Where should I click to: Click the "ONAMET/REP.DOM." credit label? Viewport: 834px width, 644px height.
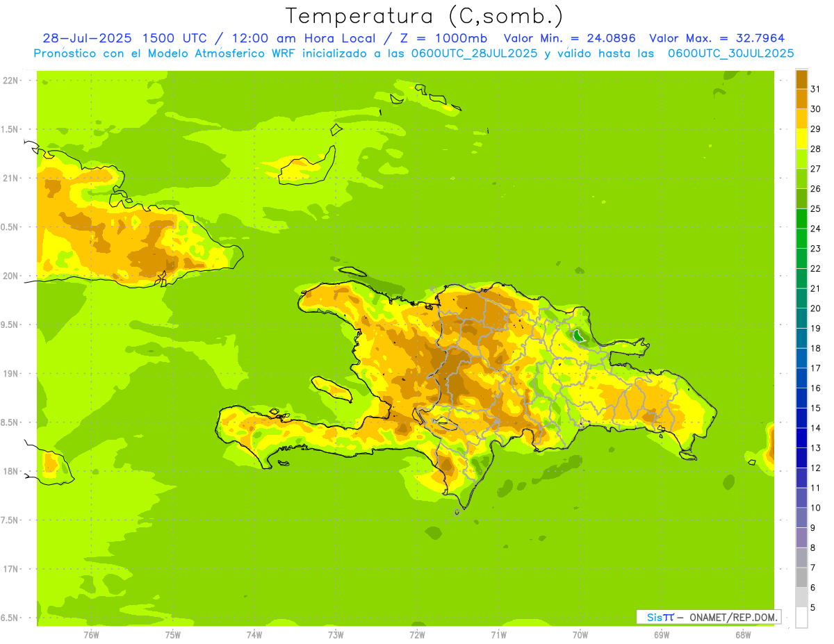coord(733,617)
